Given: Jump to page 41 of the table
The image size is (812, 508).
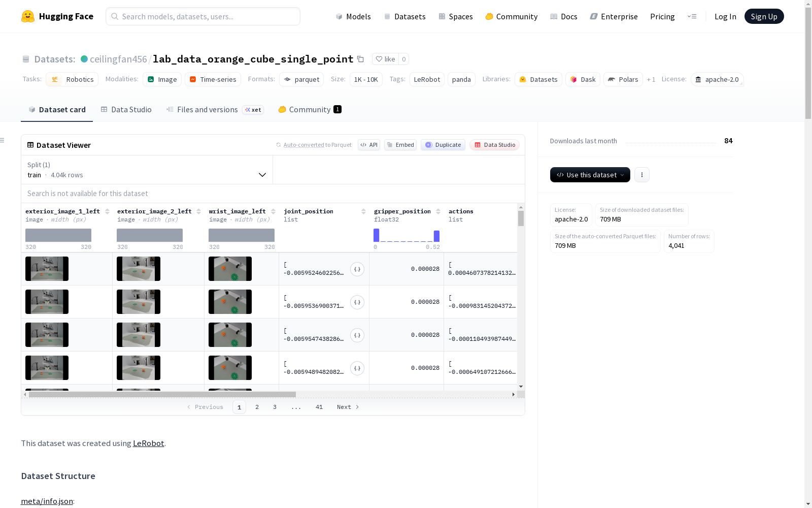Looking at the screenshot, I should point(319,407).
